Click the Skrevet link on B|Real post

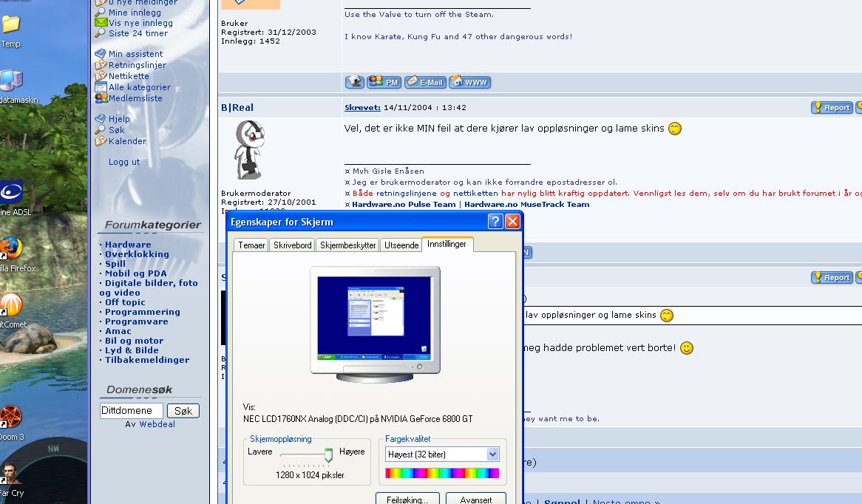pyautogui.click(x=362, y=108)
